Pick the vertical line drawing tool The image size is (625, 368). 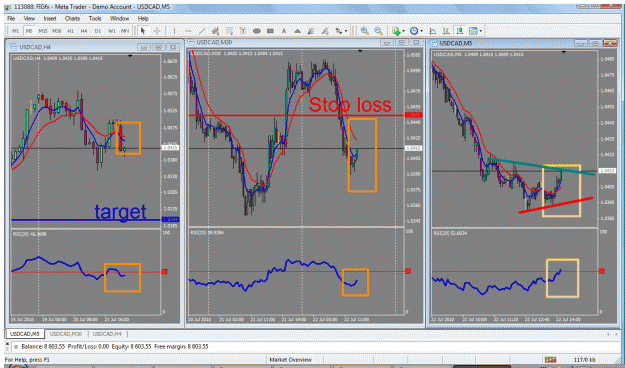pos(174,31)
